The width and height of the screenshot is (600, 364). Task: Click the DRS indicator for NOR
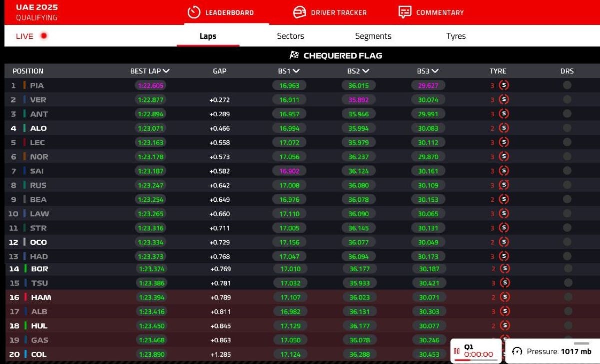click(567, 157)
